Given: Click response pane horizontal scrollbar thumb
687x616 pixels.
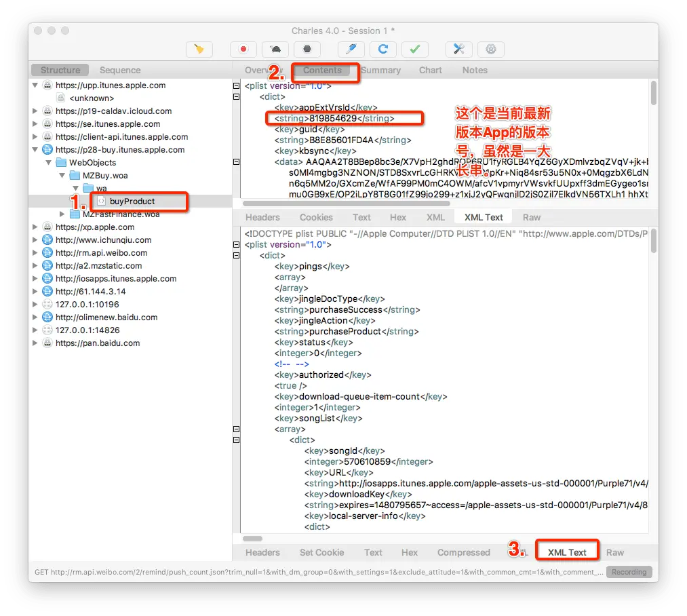Looking at the screenshot, I should click(252, 539).
